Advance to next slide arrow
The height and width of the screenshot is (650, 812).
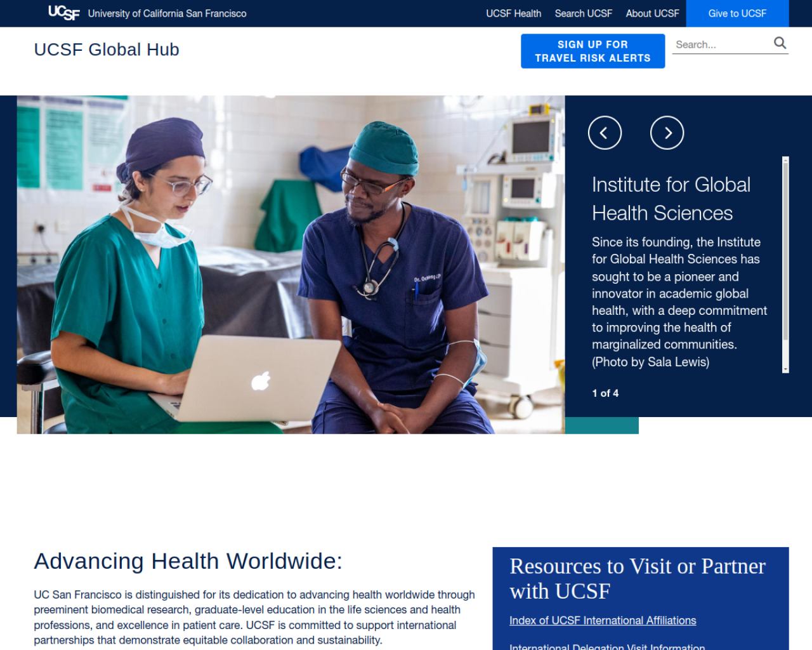[667, 133]
